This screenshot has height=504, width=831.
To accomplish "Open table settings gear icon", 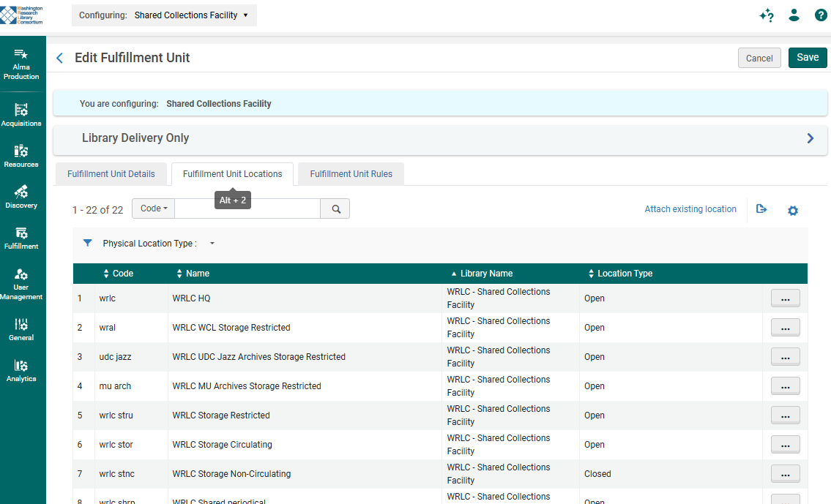I will pyautogui.click(x=792, y=211).
